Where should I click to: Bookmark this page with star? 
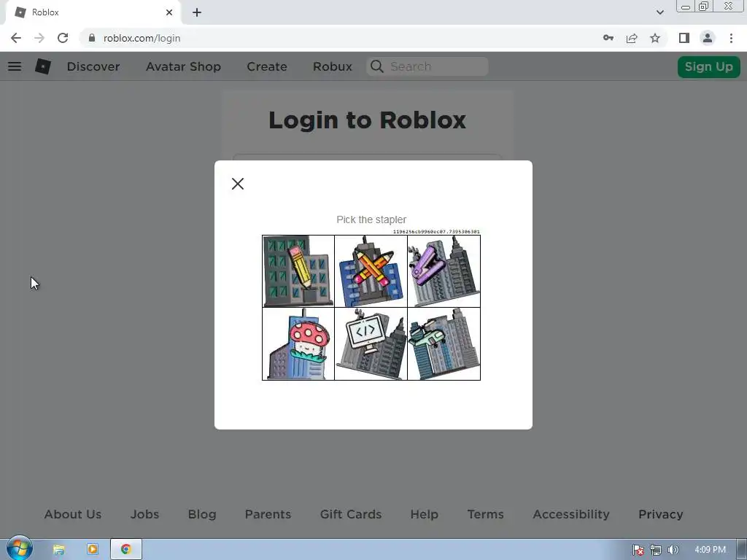655,38
